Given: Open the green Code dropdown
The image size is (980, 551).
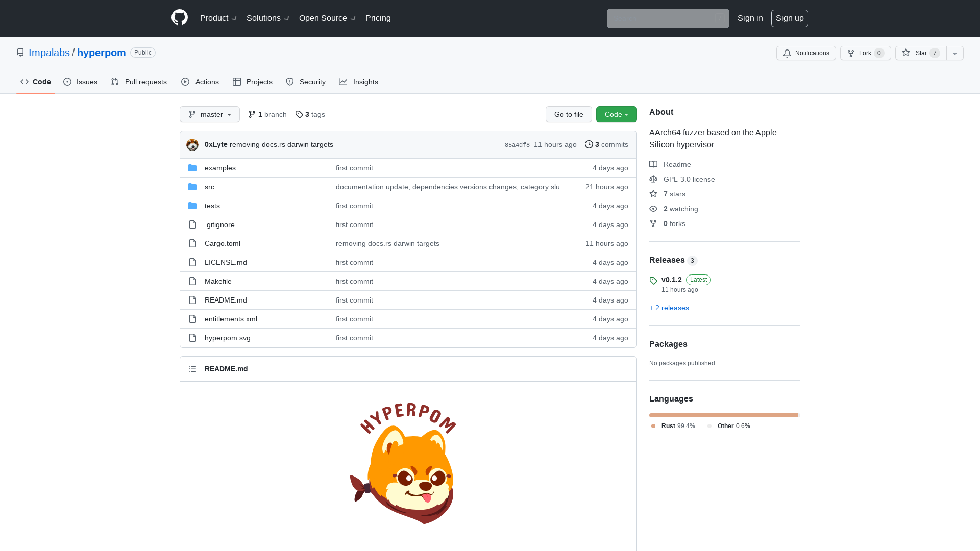Looking at the screenshot, I should click(616, 114).
